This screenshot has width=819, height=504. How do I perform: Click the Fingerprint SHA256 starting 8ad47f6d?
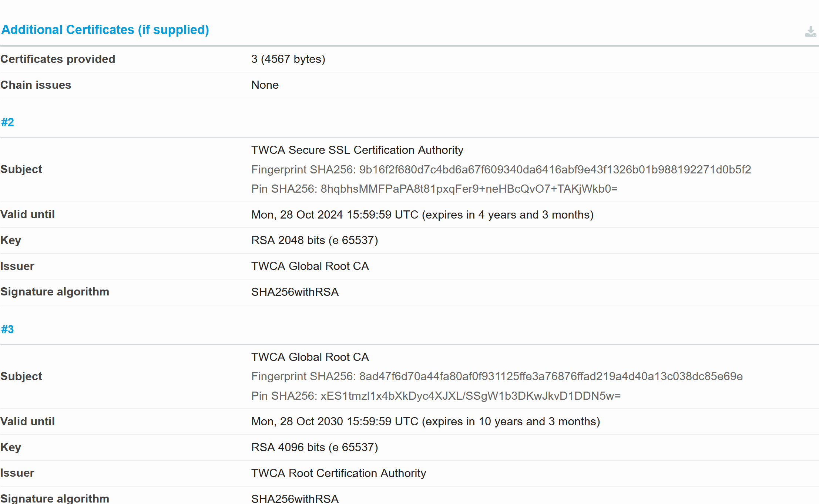pyautogui.click(x=497, y=376)
